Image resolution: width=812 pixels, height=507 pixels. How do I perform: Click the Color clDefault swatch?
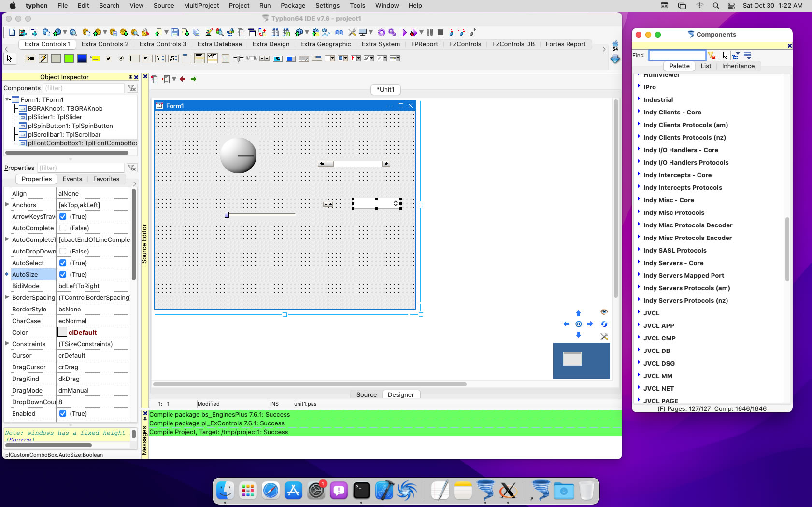pyautogui.click(x=62, y=332)
